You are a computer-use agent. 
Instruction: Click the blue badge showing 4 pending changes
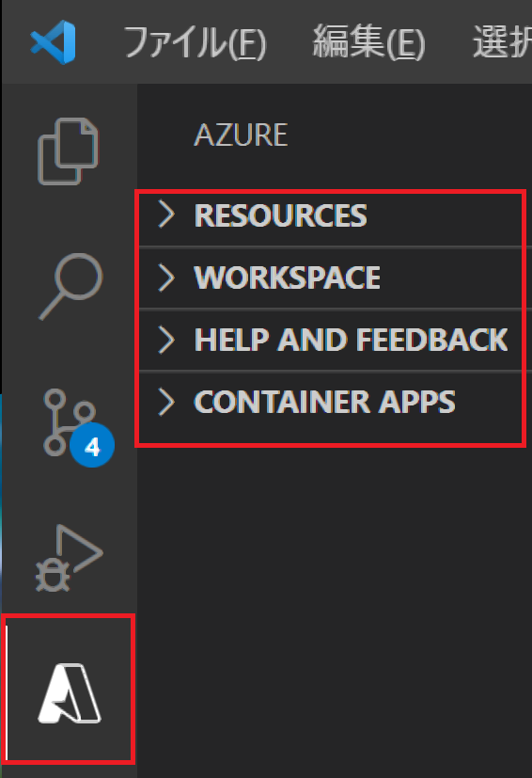click(x=92, y=446)
